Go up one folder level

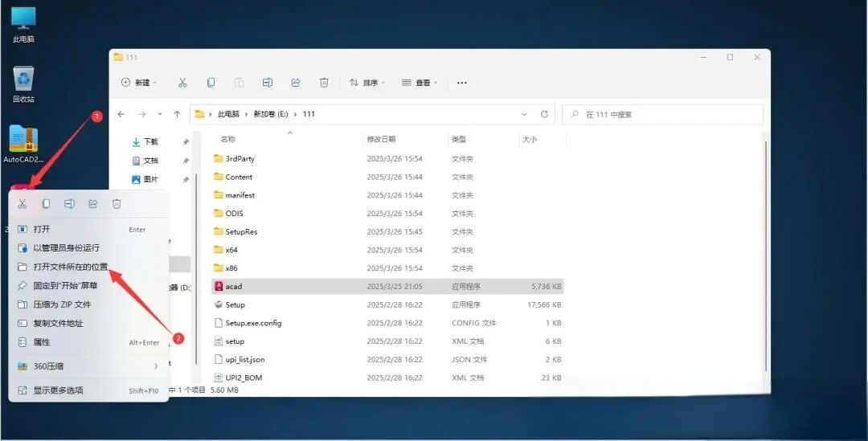(x=177, y=114)
